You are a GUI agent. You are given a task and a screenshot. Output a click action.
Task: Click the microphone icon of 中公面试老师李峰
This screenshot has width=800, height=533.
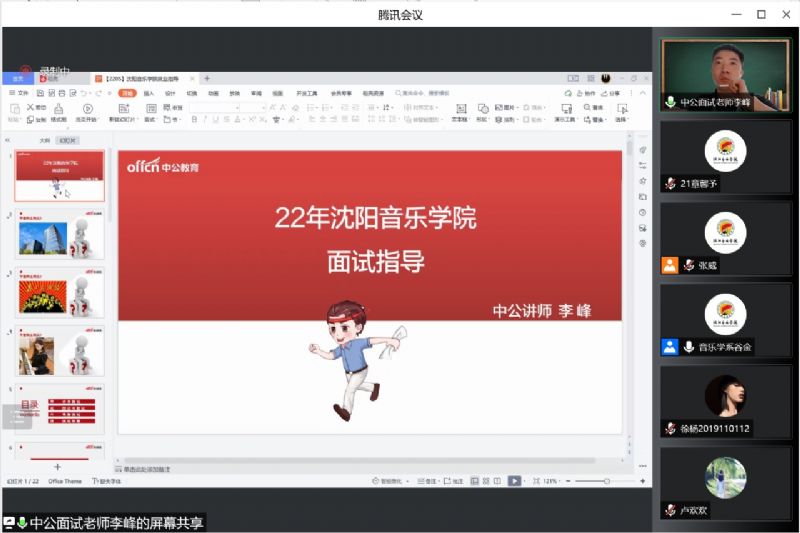(x=671, y=102)
